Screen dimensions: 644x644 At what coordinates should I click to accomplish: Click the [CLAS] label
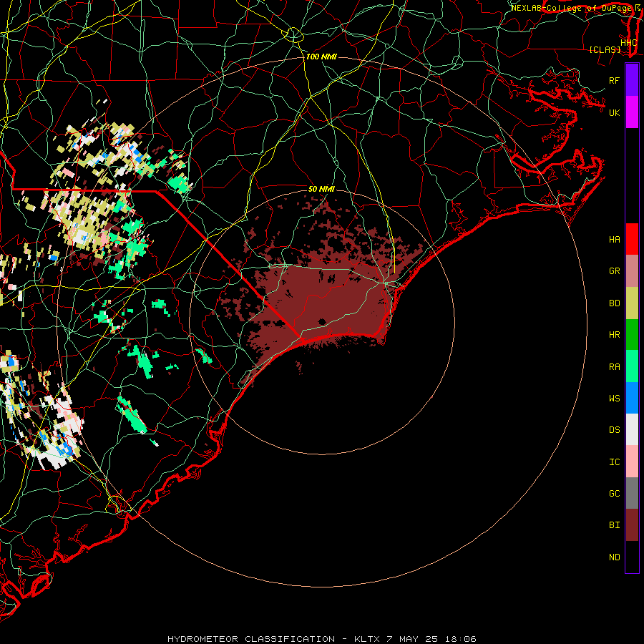(605, 49)
